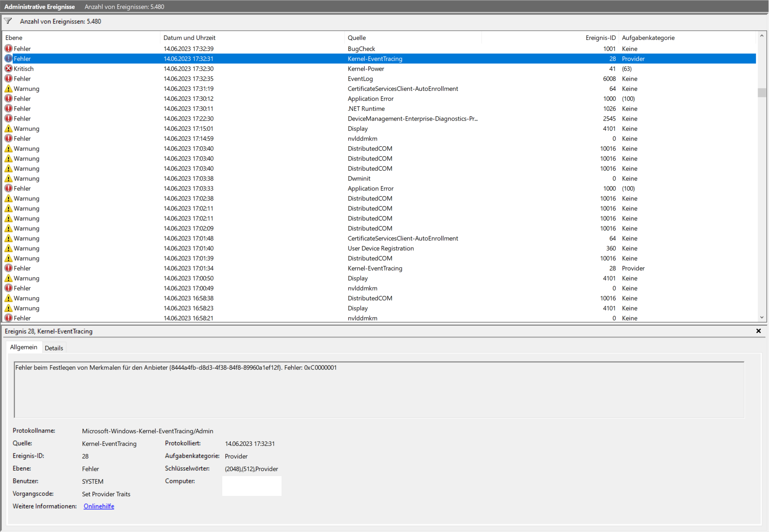The image size is (769, 532).
Task: Click the error icon of the .NET Runtime row
Action: click(8, 108)
